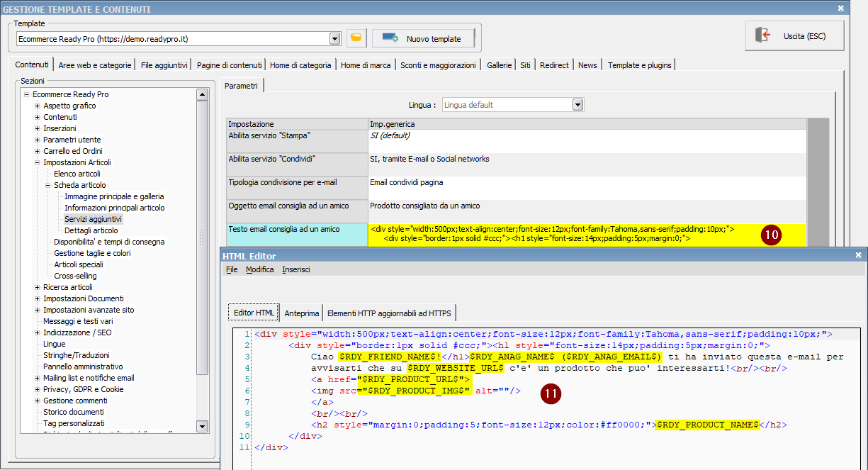This screenshot has width=868, height=470.
Task: Close the HTML Editor window
Action: pos(859,254)
